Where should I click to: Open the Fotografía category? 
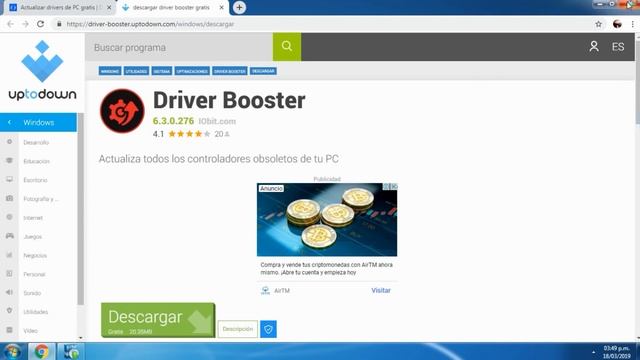pos(41,199)
